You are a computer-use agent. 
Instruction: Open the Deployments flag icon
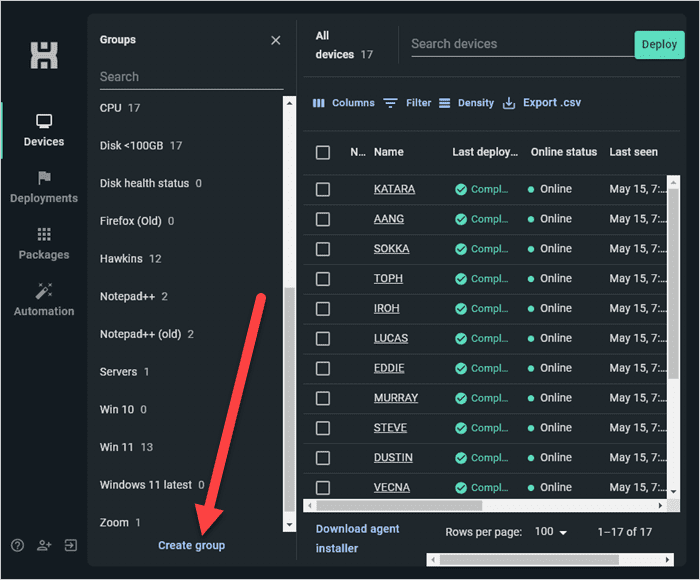[x=44, y=178]
